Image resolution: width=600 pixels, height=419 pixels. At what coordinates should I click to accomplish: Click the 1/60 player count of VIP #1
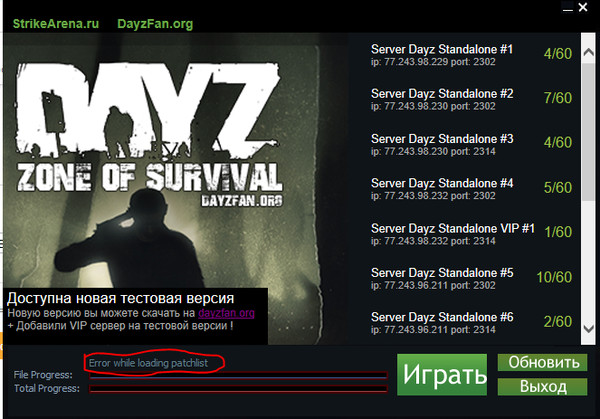point(558,232)
